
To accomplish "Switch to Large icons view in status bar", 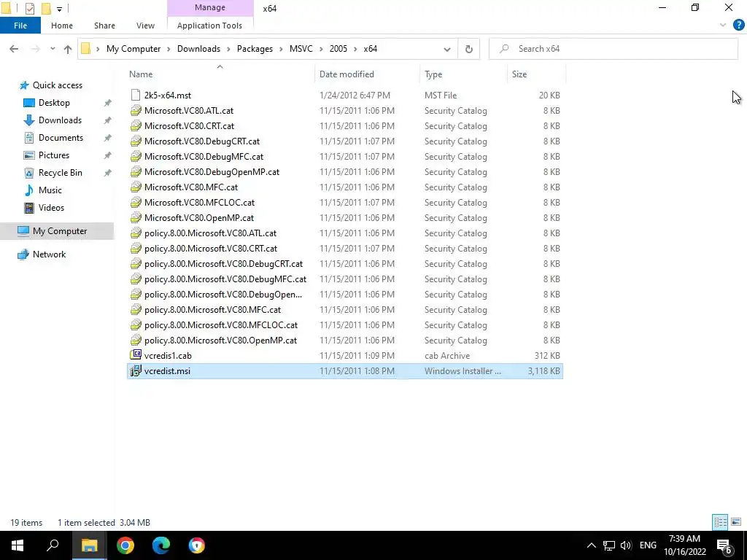I will 736,522.
